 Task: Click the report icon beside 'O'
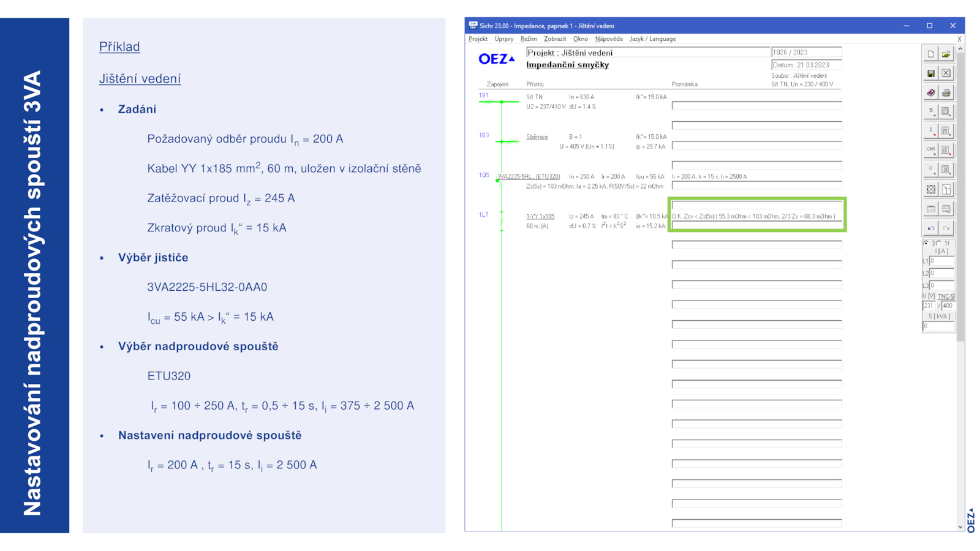[946, 170]
